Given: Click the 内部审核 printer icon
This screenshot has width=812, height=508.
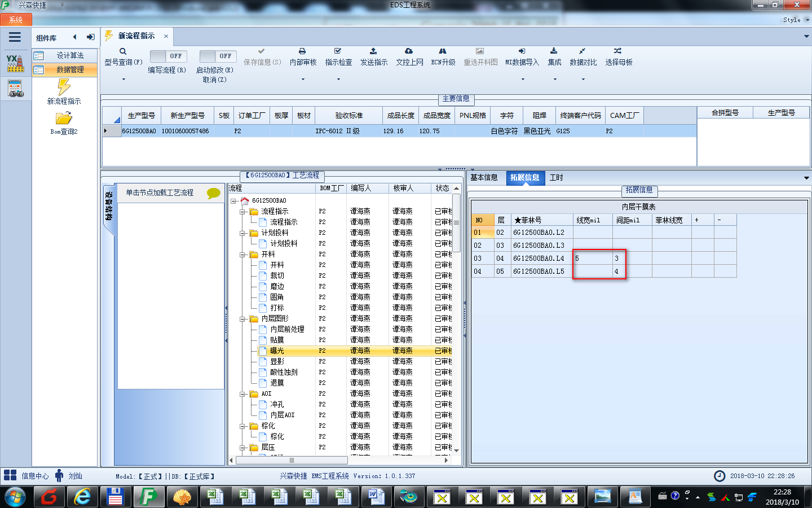Looking at the screenshot, I should 302,51.
